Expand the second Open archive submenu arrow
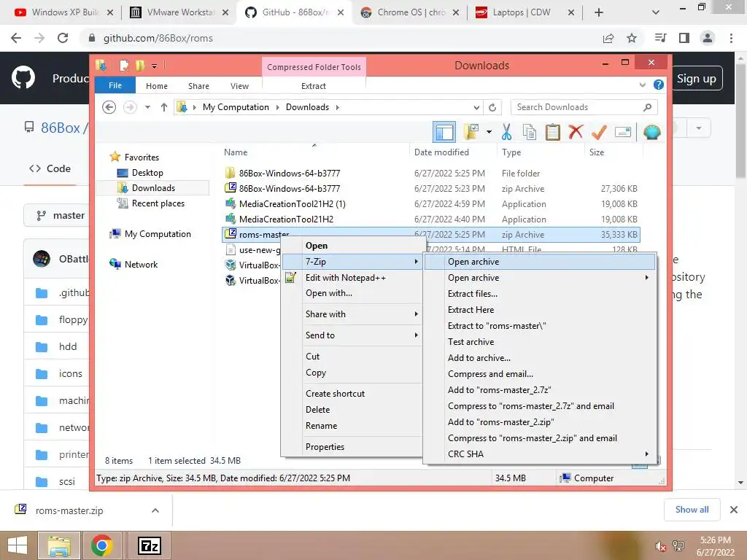 tap(646, 278)
